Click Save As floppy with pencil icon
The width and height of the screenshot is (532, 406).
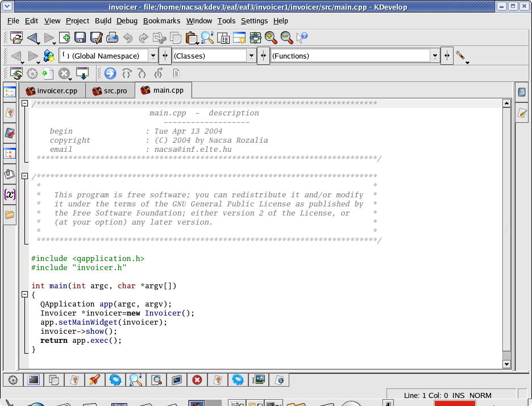97,38
